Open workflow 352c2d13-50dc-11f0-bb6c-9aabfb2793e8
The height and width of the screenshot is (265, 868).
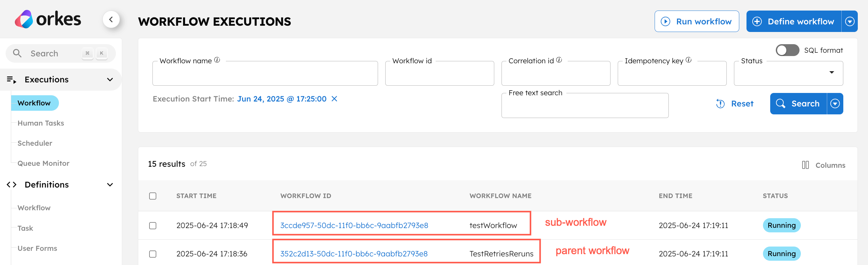click(x=354, y=254)
